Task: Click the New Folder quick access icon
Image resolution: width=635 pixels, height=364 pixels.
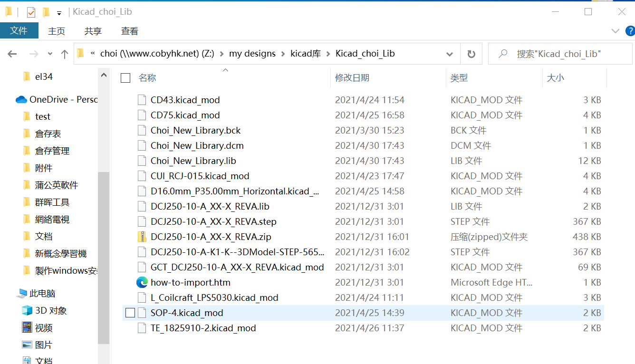Action: pos(46,12)
